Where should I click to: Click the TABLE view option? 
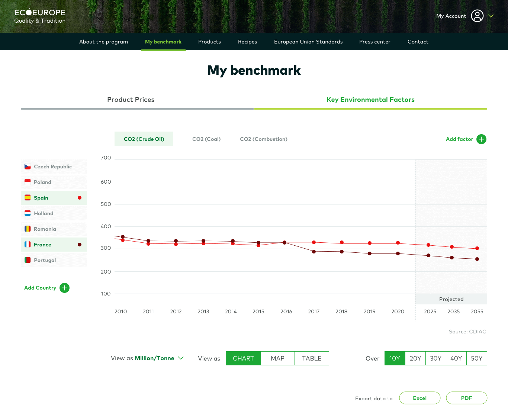(312, 358)
